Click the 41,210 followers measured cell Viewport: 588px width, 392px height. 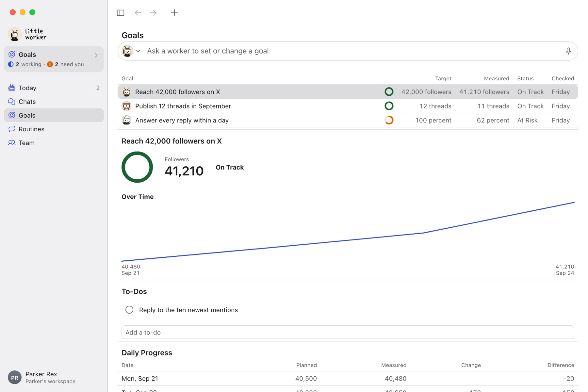484,92
